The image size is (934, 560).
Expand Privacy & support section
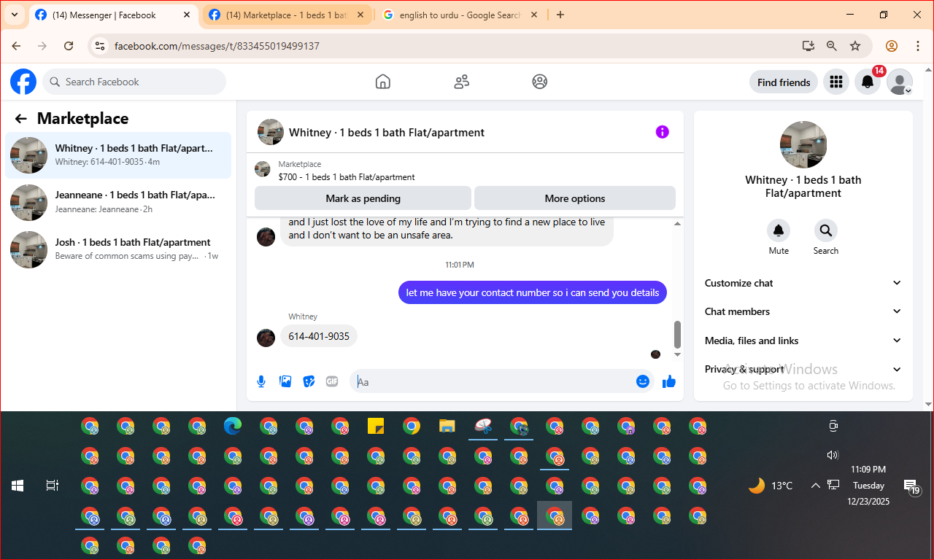(x=803, y=369)
